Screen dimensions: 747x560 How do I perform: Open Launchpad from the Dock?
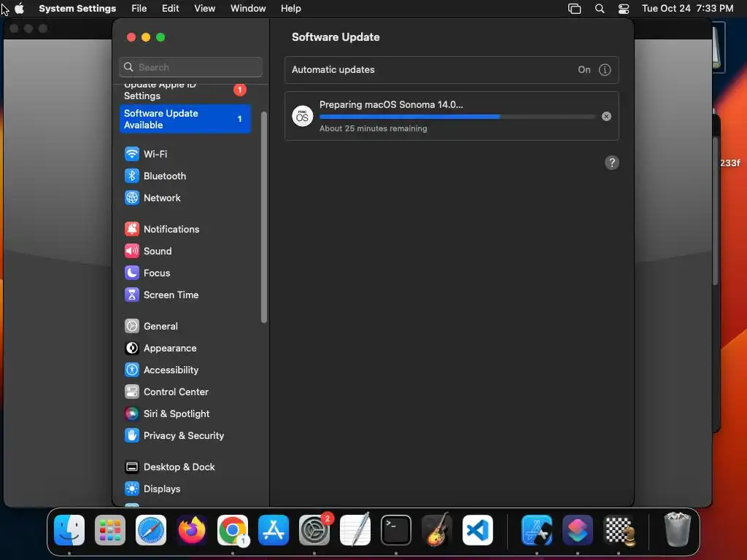click(x=110, y=530)
